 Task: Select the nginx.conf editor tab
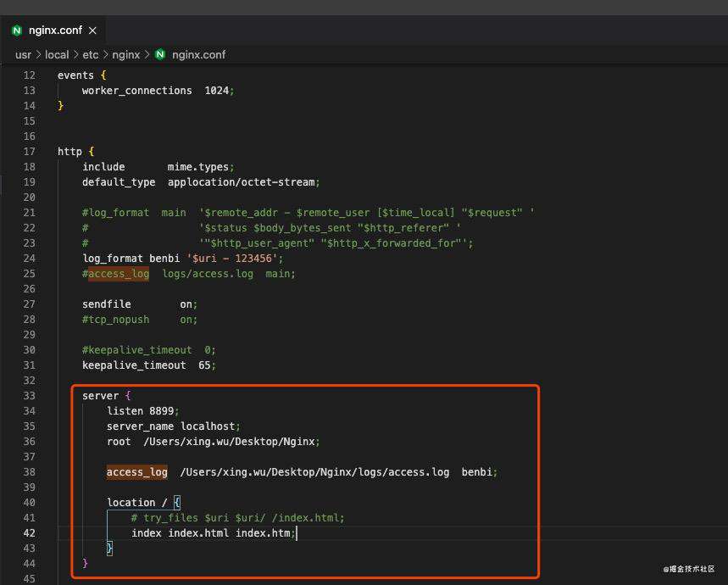53,31
